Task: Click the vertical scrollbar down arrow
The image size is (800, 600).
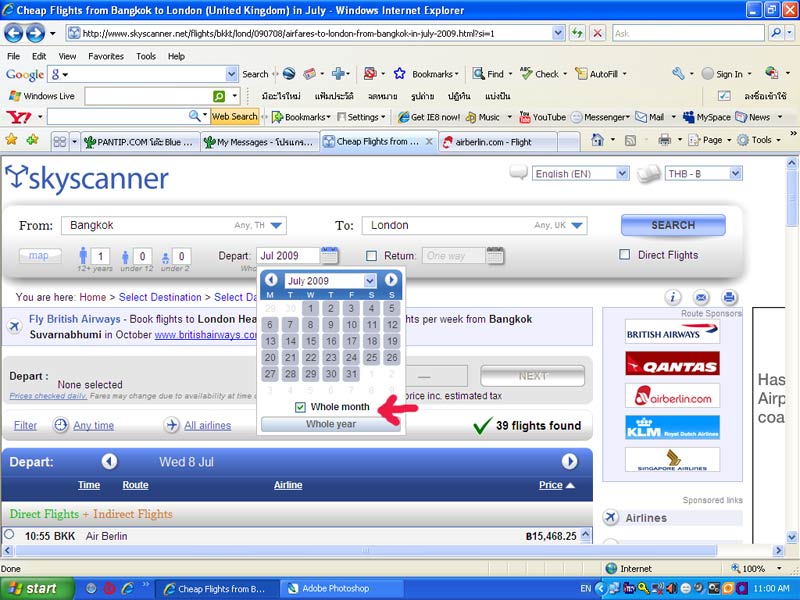Action: pyautogui.click(x=791, y=537)
